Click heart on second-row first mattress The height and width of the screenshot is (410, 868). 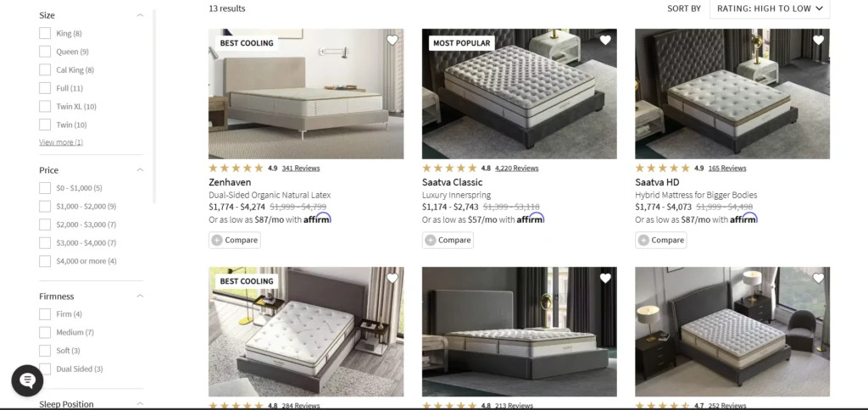392,279
